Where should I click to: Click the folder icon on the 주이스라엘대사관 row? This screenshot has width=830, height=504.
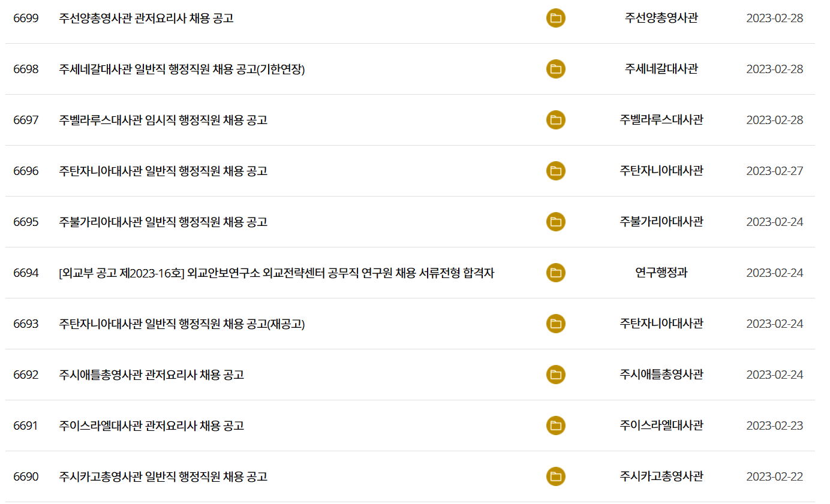point(555,425)
